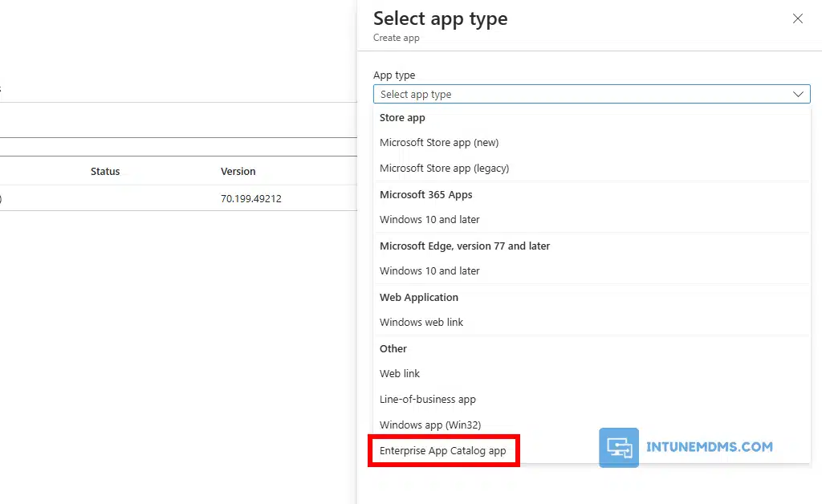Image resolution: width=822 pixels, height=504 pixels.
Task: Click the Create app subtitle
Action: pyautogui.click(x=397, y=38)
